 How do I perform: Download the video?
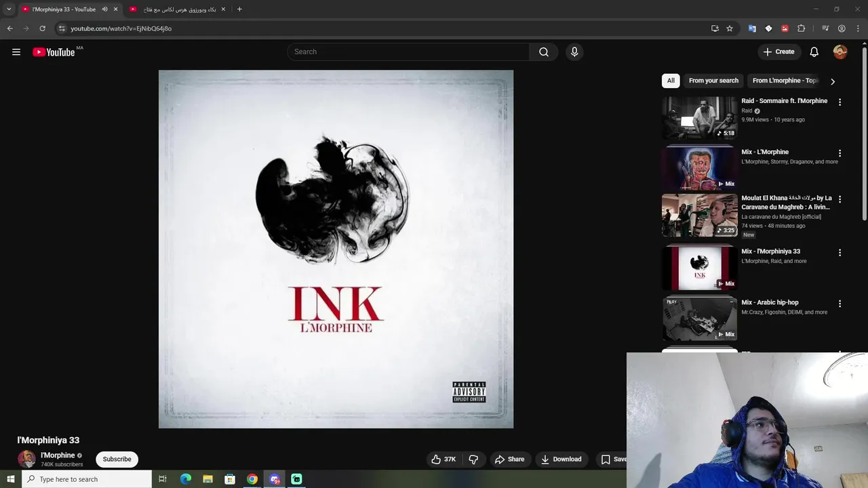click(561, 459)
